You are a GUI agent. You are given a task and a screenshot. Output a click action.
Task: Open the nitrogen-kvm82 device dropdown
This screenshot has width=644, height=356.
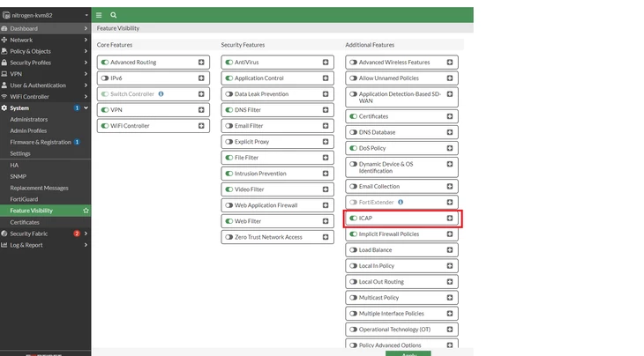pyautogui.click(x=45, y=15)
